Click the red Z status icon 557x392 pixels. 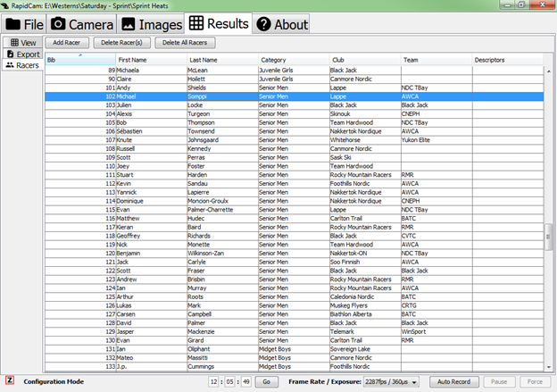tap(9, 380)
